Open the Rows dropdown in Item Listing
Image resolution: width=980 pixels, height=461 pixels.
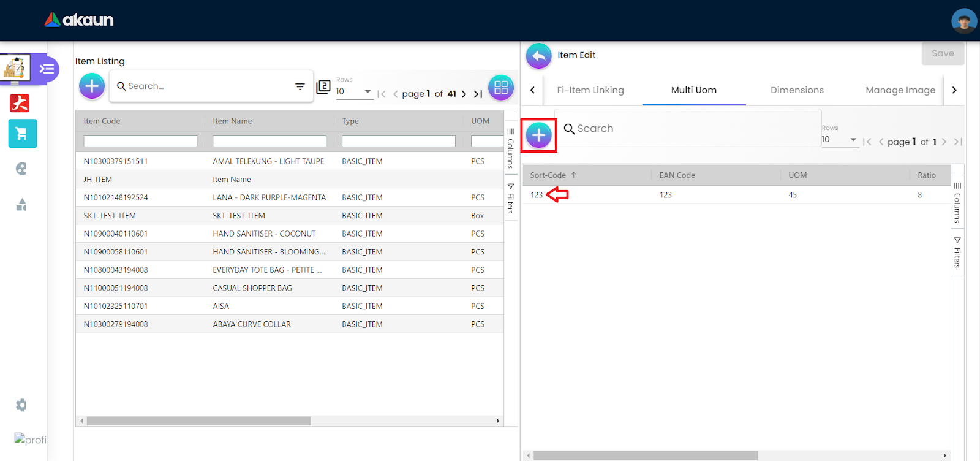(x=354, y=91)
